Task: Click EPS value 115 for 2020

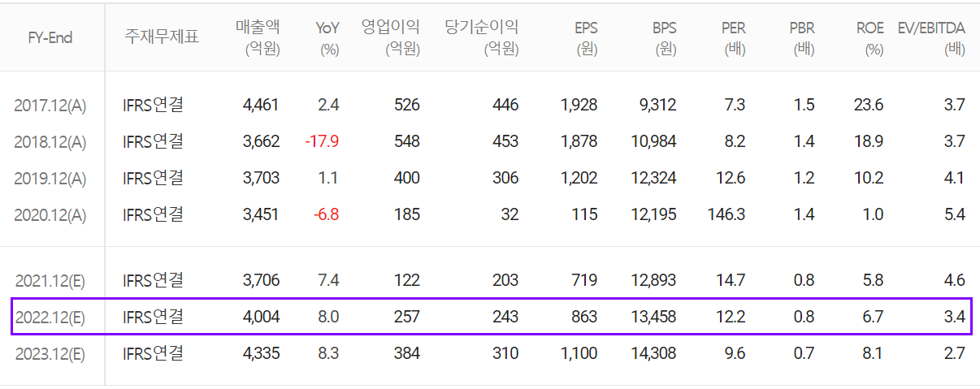Action: 585,214
